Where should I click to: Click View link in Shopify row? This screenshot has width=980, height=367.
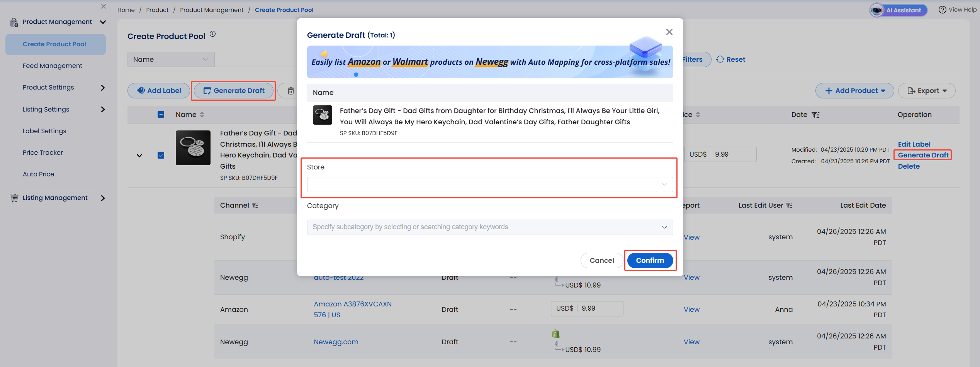[x=691, y=237]
